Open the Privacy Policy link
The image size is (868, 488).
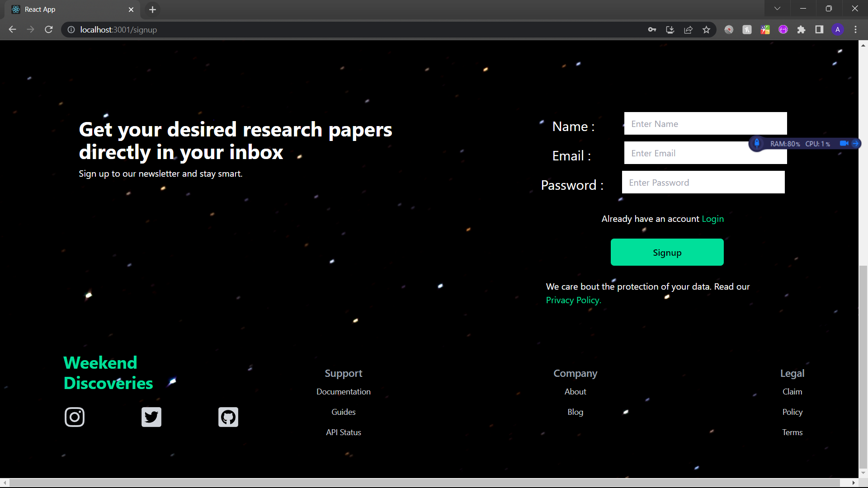tap(572, 300)
